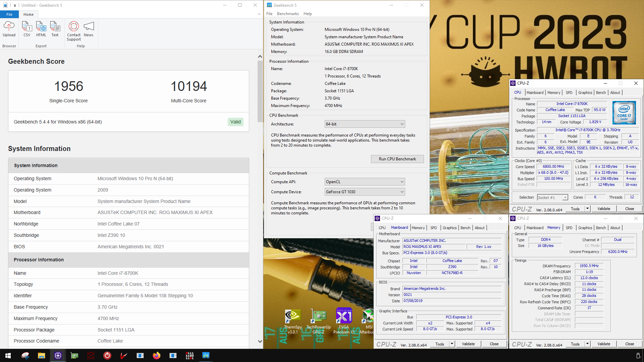The height and width of the screenshot is (362, 644).
Task: Open Tools dropdown arrow in CPU-Z CPU window
Action: 587,209
